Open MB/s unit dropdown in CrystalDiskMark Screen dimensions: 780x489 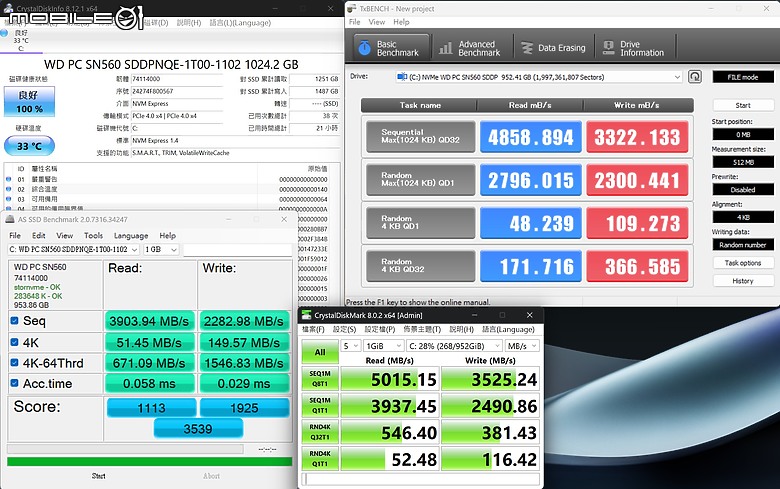(x=522, y=346)
